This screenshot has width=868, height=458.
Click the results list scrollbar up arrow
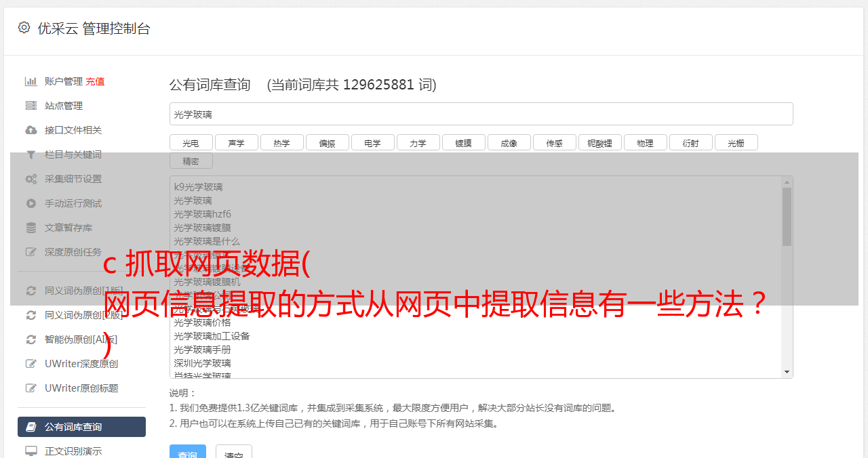(x=787, y=182)
